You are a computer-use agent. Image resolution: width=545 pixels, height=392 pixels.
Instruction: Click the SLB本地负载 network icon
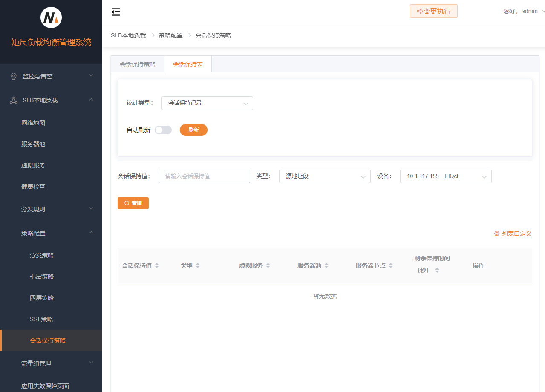point(14,100)
